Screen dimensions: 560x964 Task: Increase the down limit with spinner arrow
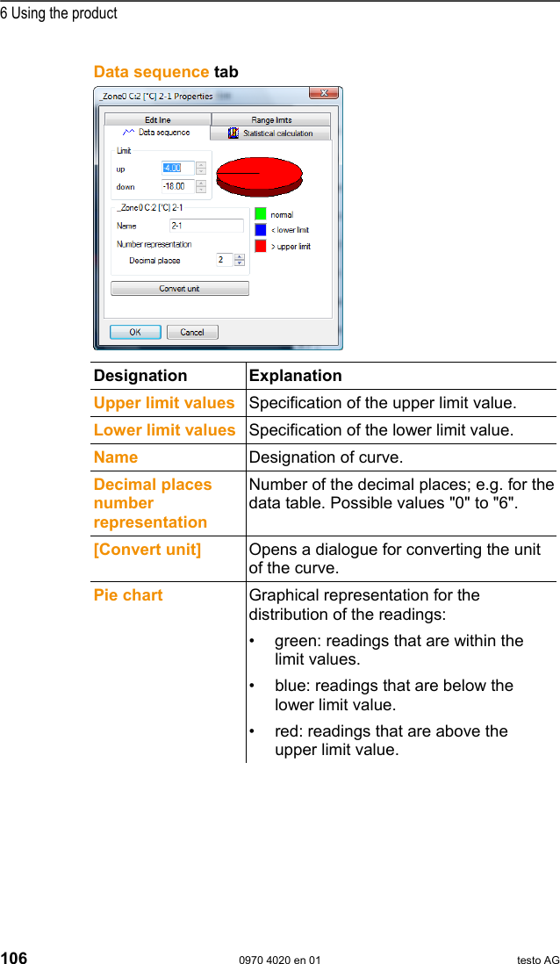click(201, 183)
